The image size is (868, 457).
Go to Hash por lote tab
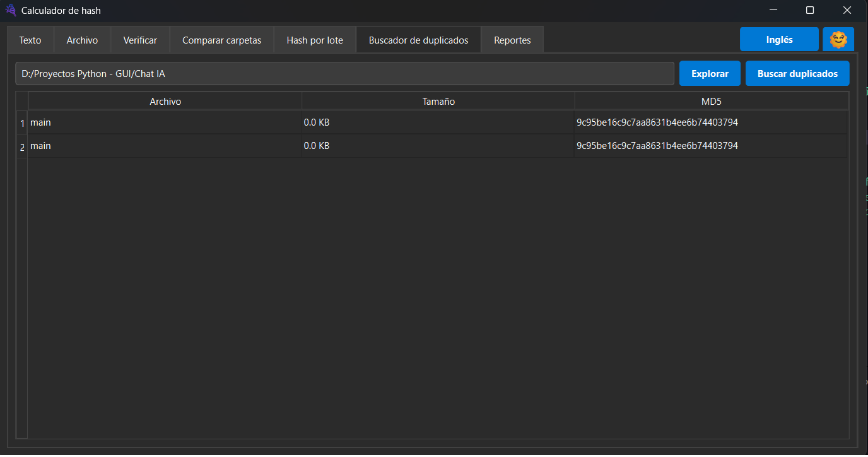coord(315,40)
